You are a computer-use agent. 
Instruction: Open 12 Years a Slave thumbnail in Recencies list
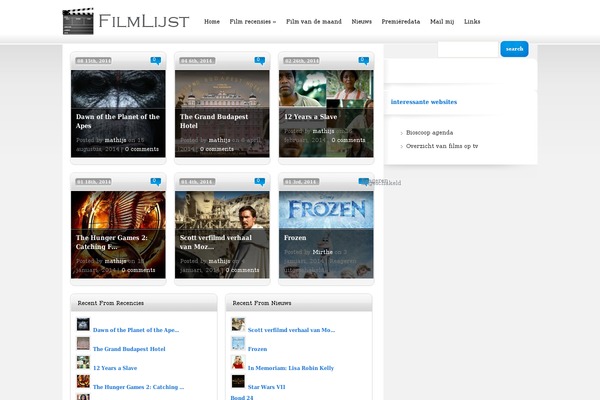pyautogui.click(x=83, y=362)
